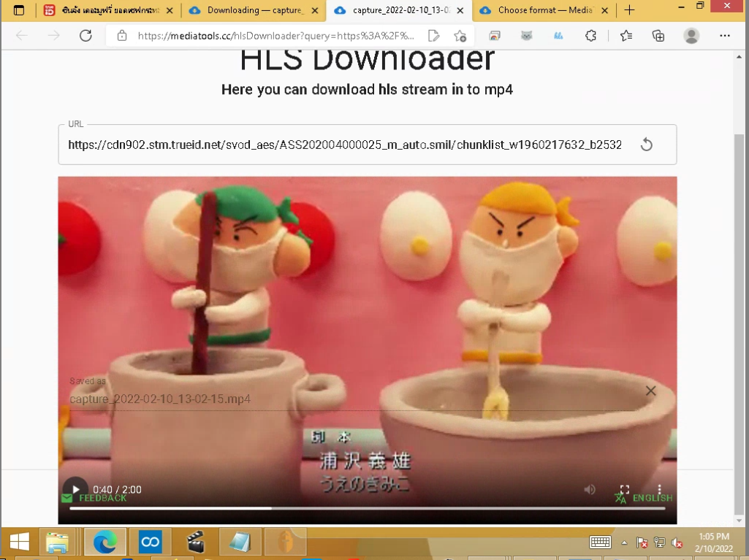Open the clapperboard video app in taskbar
Screen dimensions: 749x560
[195, 542]
